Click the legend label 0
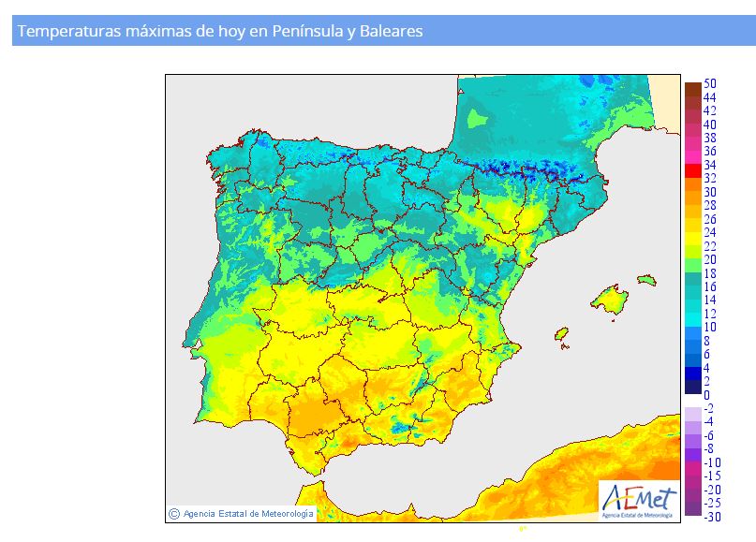This screenshot has height=542, width=756. (x=706, y=395)
